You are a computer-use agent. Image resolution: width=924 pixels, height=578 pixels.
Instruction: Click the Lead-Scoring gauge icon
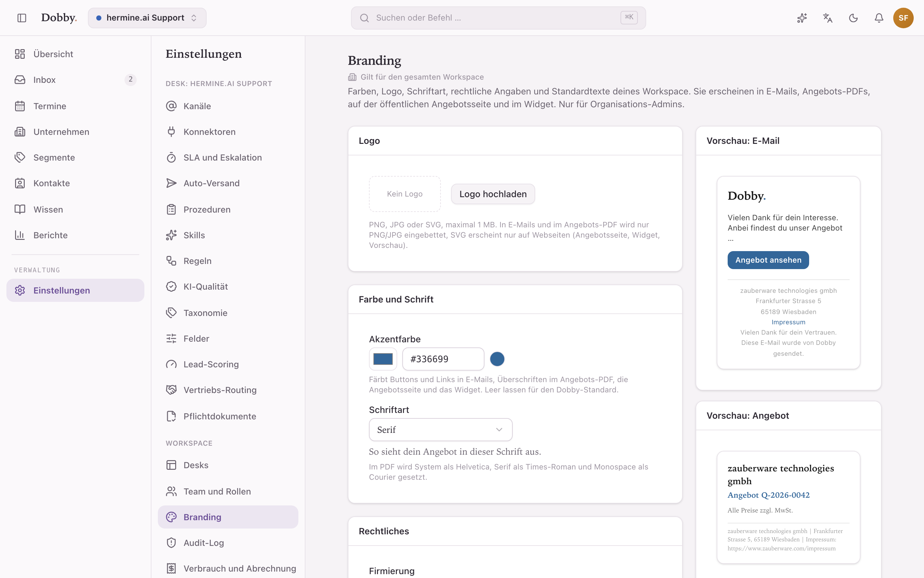click(x=171, y=364)
